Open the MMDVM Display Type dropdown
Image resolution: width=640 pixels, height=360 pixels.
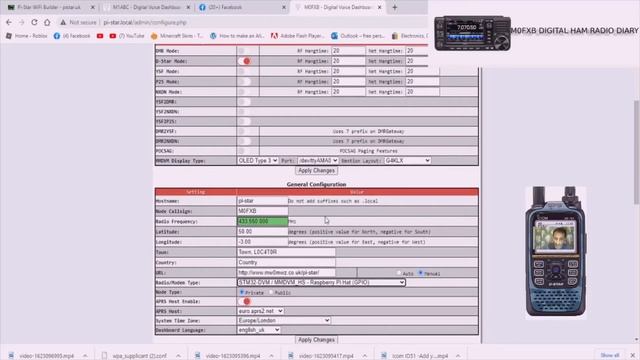click(x=258, y=161)
